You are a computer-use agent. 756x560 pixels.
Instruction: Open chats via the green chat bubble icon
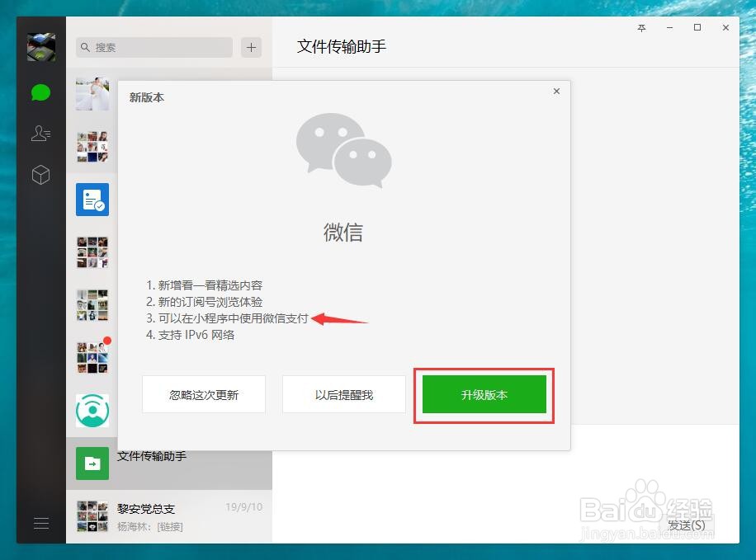[x=40, y=92]
